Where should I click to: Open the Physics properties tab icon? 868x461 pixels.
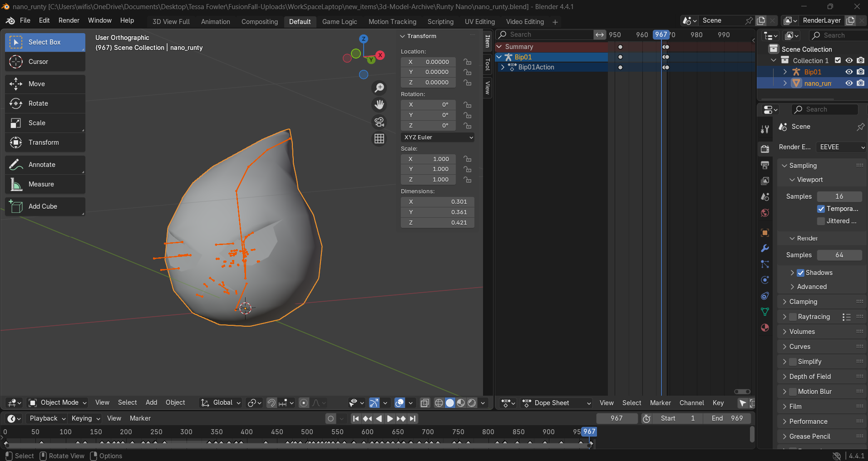click(765, 280)
